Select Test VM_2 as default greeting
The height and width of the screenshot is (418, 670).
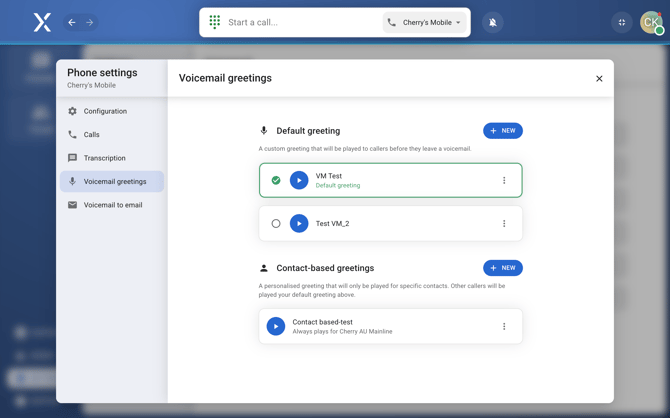pyautogui.click(x=276, y=224)
